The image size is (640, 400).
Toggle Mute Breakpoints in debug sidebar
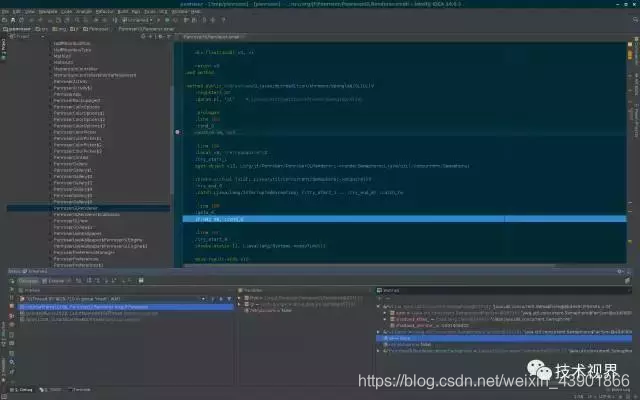point(12,324)
